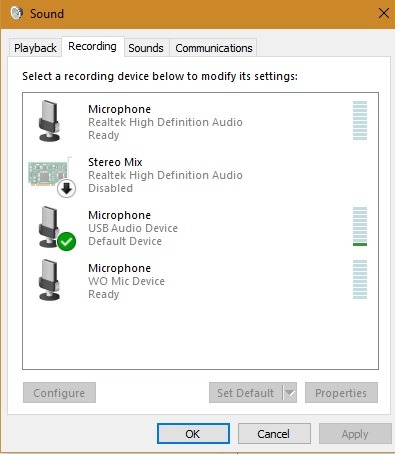Click the Realtek Microphone device icon
The height and width of the screenshot is (454, 395).
49,121
